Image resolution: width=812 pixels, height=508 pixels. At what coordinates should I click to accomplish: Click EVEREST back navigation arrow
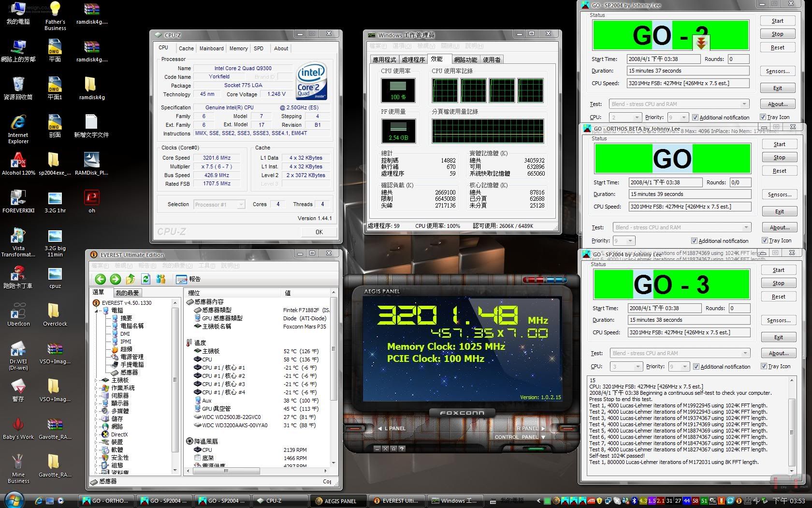coord(100,279)
